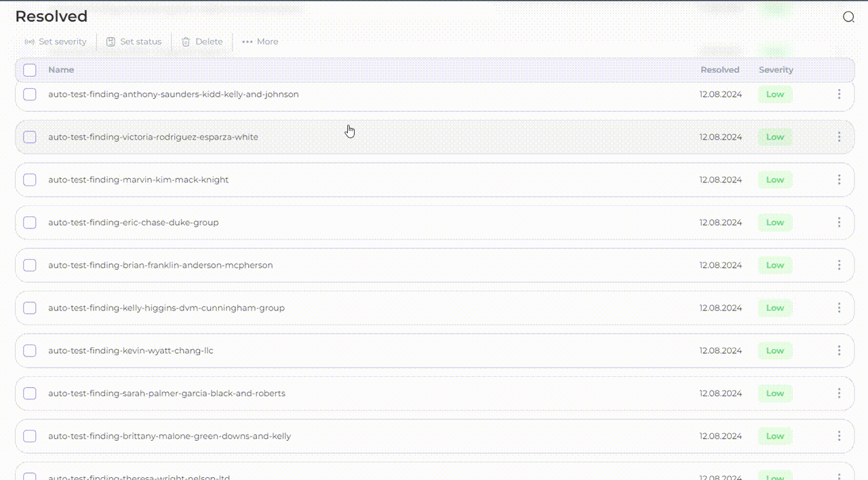Expand the More actions menu
Viewport: 868px width, 480px height.
click(x=260, y=42)
